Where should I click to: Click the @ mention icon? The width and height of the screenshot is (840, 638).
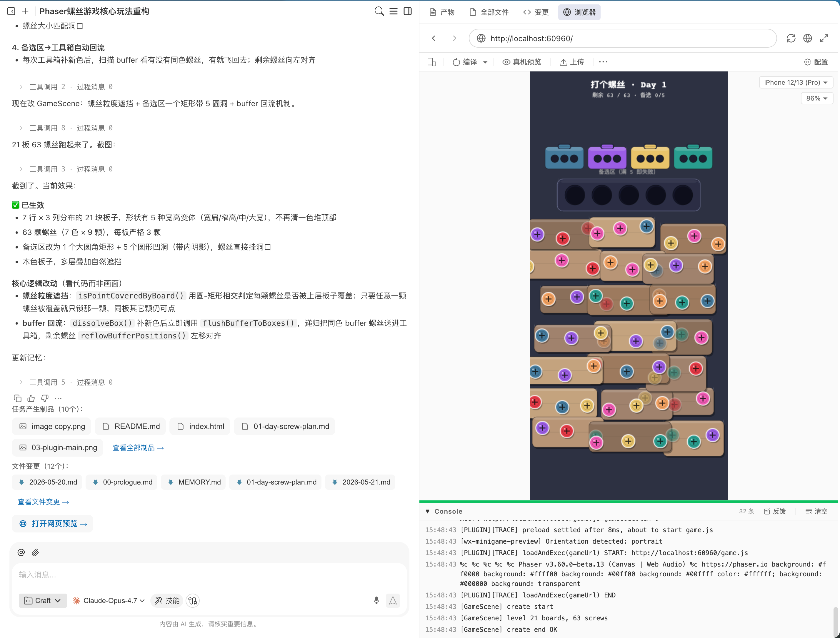21,552
